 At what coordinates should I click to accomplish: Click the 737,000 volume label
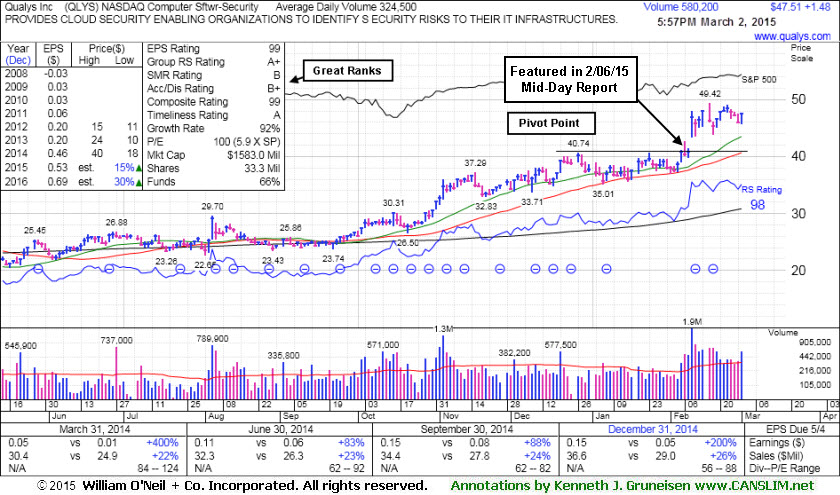116,341
